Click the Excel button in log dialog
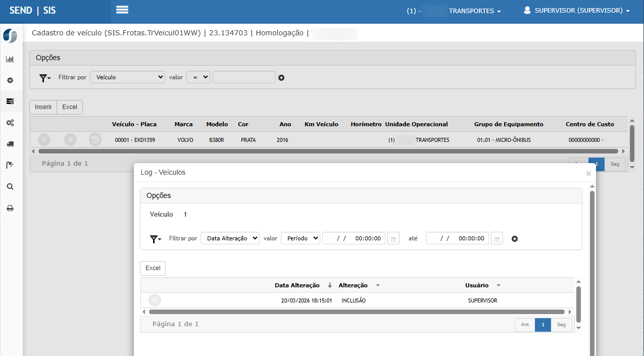Viewport: 644px width, 356px height. 153,268
